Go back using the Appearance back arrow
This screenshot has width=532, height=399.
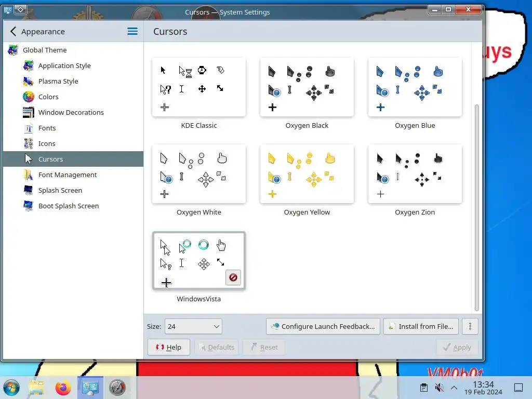(13, 32)
